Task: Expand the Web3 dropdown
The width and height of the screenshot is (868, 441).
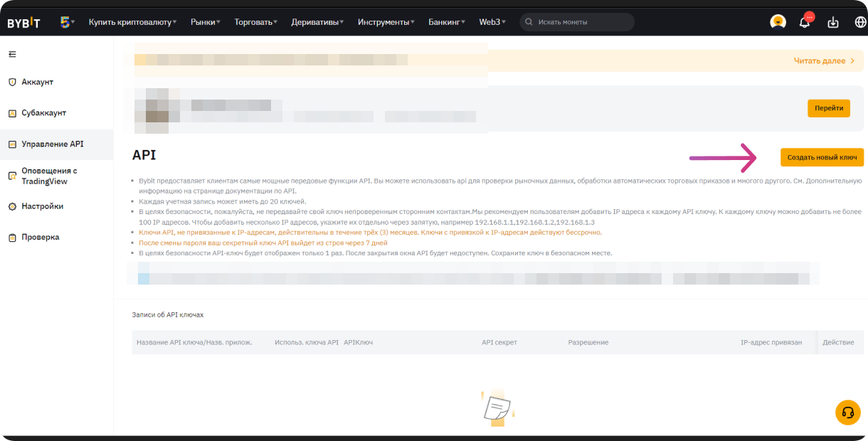Action: tap(492, 22)
